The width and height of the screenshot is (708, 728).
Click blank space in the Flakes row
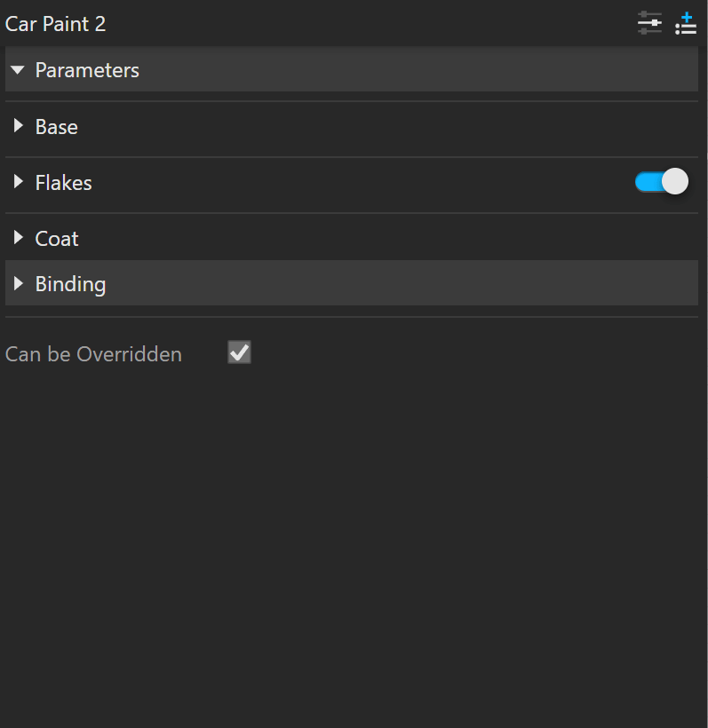click(x=362, y=183)
